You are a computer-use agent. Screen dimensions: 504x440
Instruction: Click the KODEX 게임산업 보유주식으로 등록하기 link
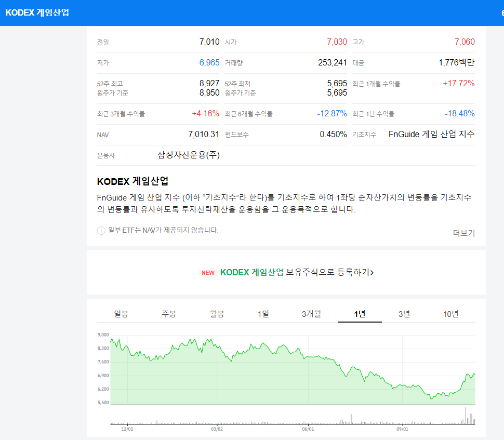297,273
